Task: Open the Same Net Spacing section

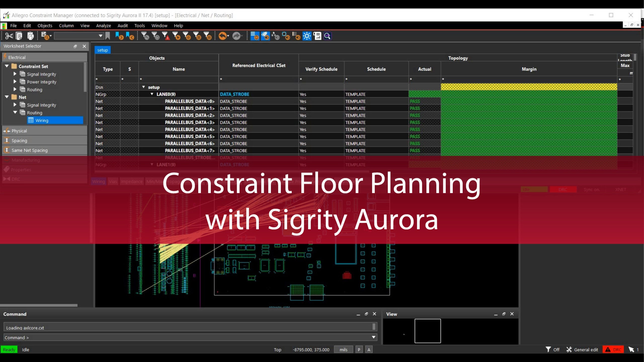Action: pos(45,150)
